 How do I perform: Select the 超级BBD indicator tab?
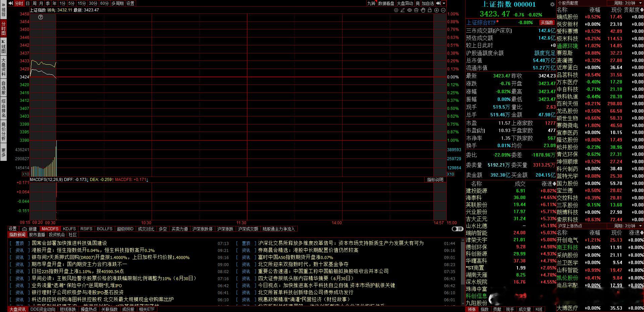pos(125,229)
